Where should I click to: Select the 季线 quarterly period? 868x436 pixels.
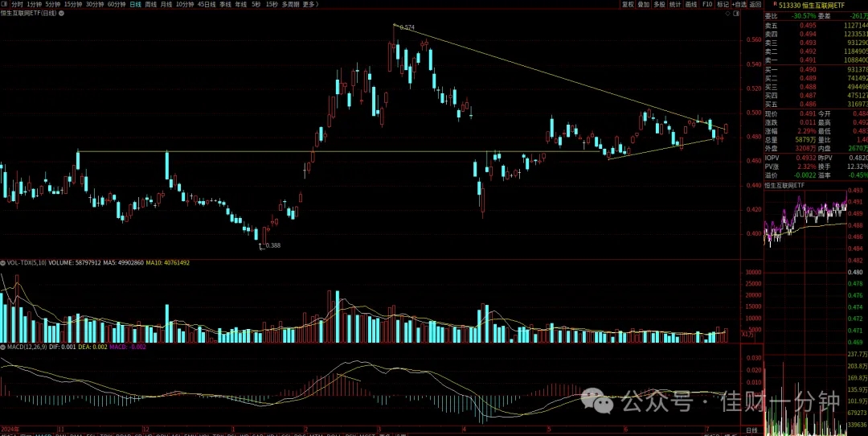click(x=225, y=4)
